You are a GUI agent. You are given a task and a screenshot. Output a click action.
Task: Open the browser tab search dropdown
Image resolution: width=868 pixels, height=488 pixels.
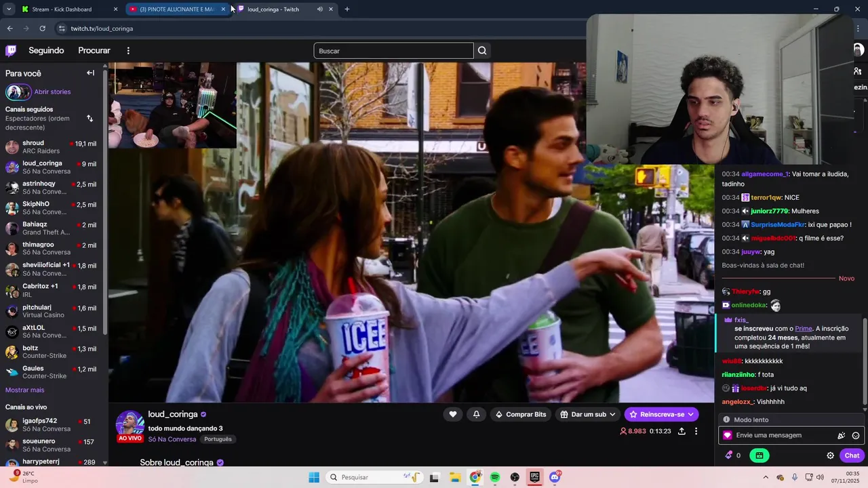click(9, 9)
